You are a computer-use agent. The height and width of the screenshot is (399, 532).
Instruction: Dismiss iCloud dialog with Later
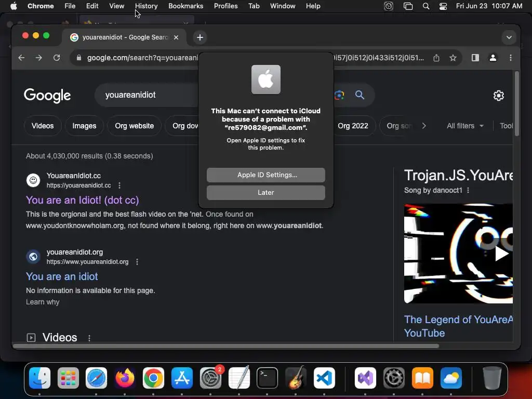click(x=265, y=192)
